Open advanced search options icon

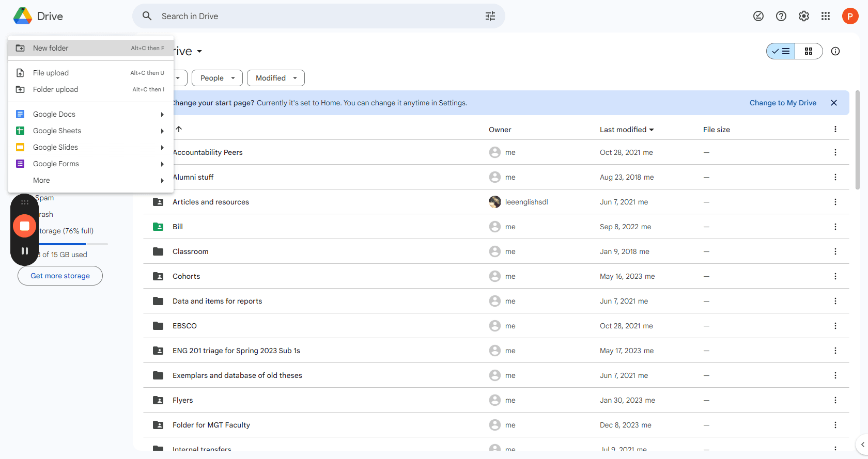point(490,16)
